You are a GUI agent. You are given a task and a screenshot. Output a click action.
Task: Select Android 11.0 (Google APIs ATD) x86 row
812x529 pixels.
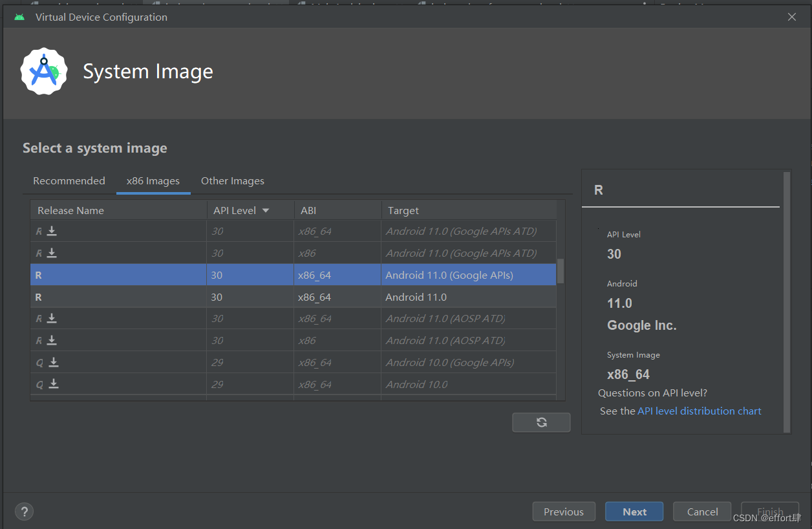click(294, 253)
